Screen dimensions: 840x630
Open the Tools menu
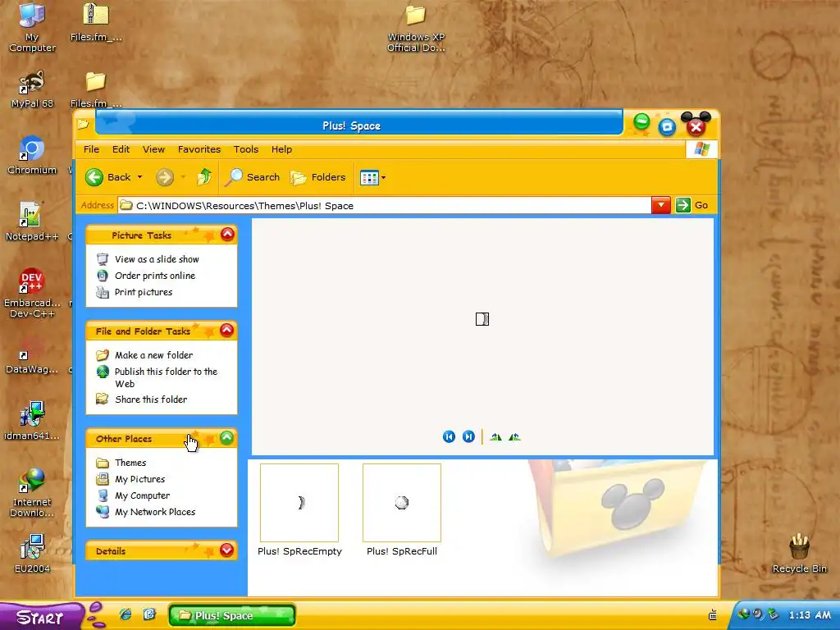click(x=246, y=149)
